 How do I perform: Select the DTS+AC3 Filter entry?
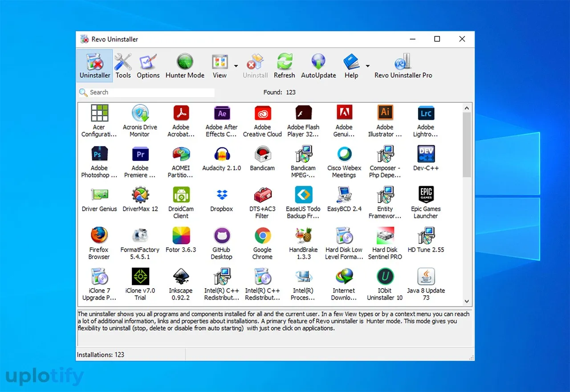(262, 203)
